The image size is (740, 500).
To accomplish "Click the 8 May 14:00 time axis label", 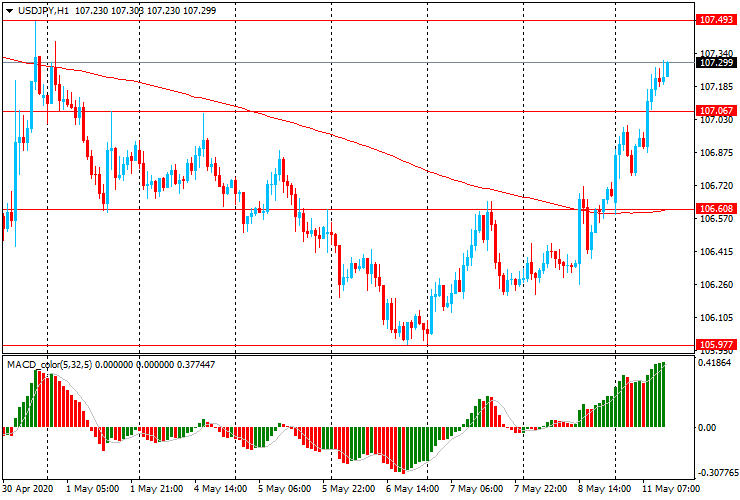I will [605, 488].
